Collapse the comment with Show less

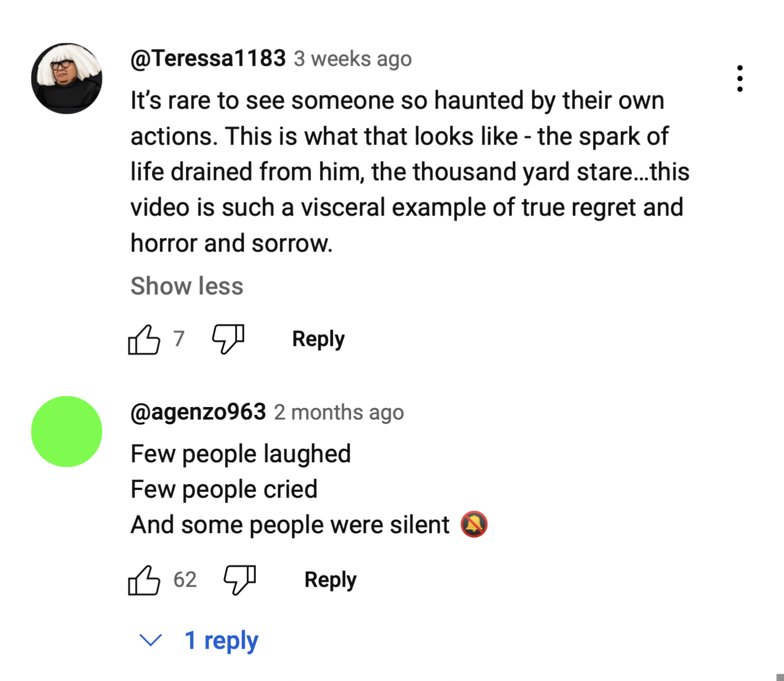pyautogui.click(x=187, y=286)
